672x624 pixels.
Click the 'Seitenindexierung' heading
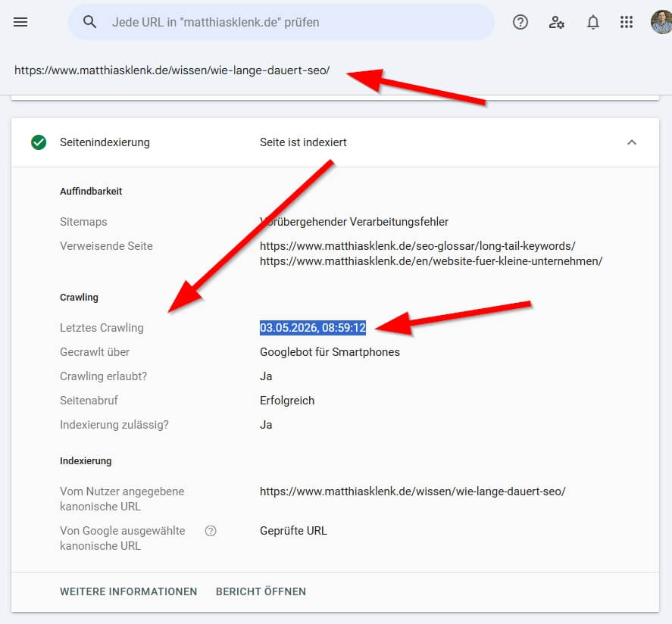pos(105,142)
